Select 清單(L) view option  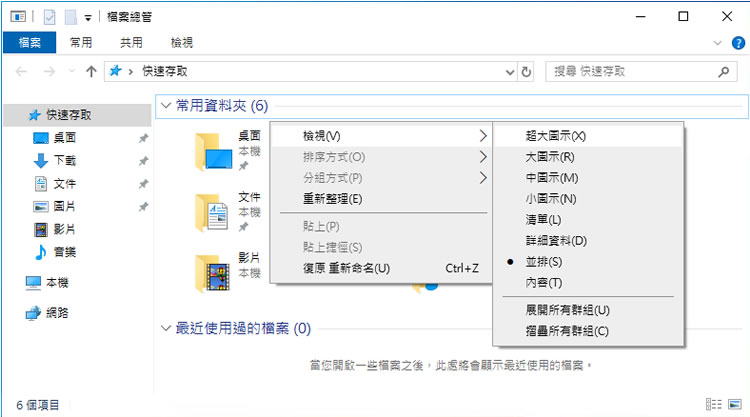click(x=588, y=220)
